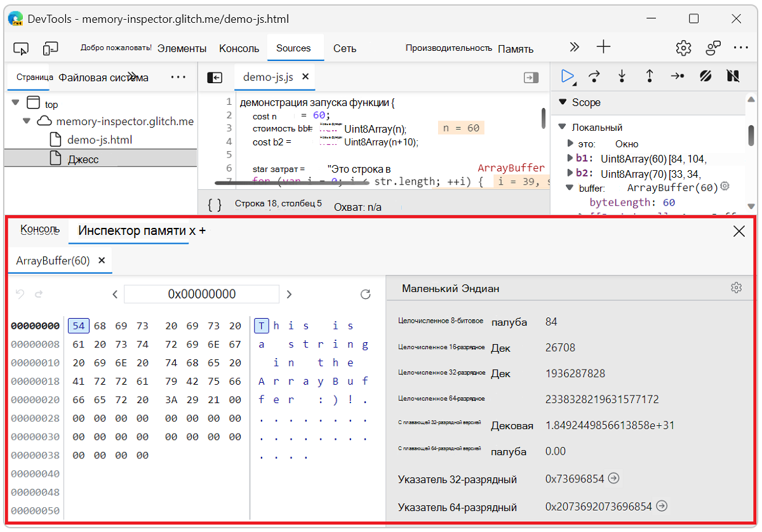Image resolution: width=762 pixels, height=532 pixels.
Task: Open DevTools settings gear
Action: click(683, 48)
